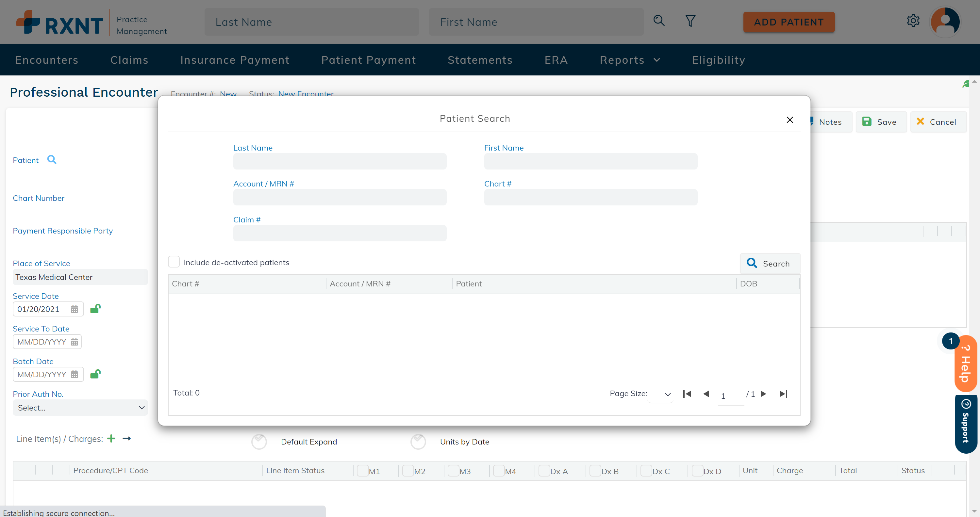Click header First Name search field
Screen dimensions: 980x517
[x=536, y=22]
